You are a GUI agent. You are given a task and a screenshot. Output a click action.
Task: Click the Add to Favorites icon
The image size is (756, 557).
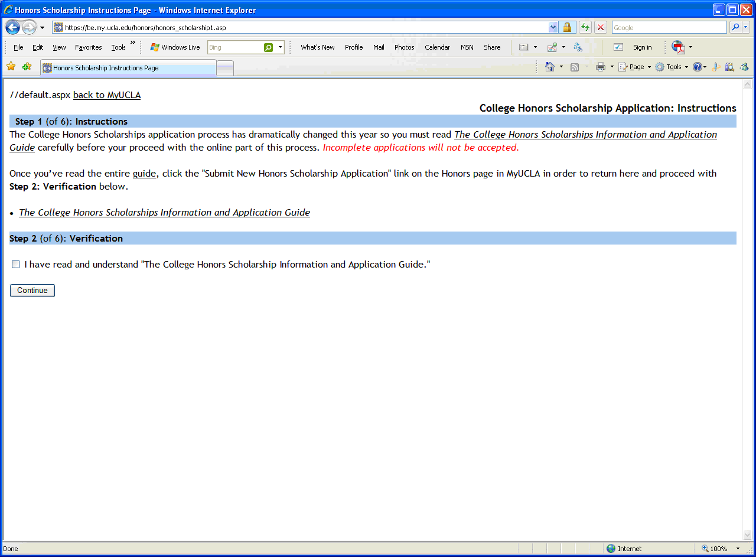[27, 67]
